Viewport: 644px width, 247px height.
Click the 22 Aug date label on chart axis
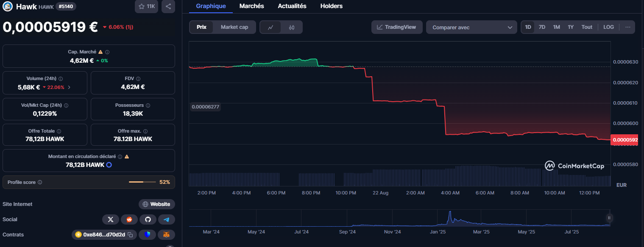click(x=380, y=193)
